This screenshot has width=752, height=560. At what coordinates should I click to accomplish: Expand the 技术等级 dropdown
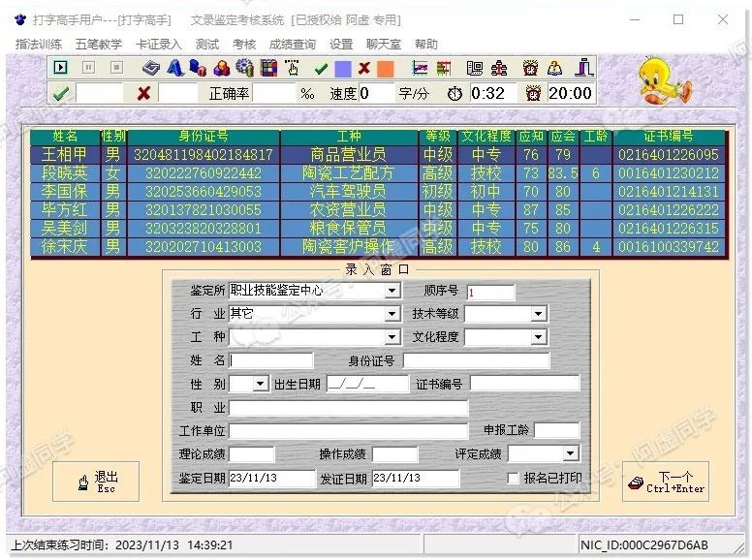tap(538, 314)
